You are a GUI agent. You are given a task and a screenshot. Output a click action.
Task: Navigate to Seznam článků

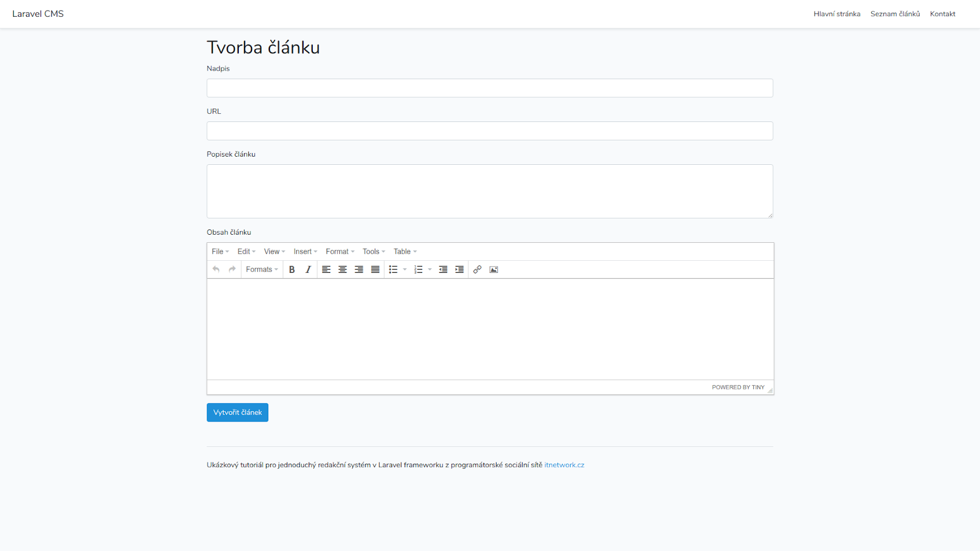[894, 13]
